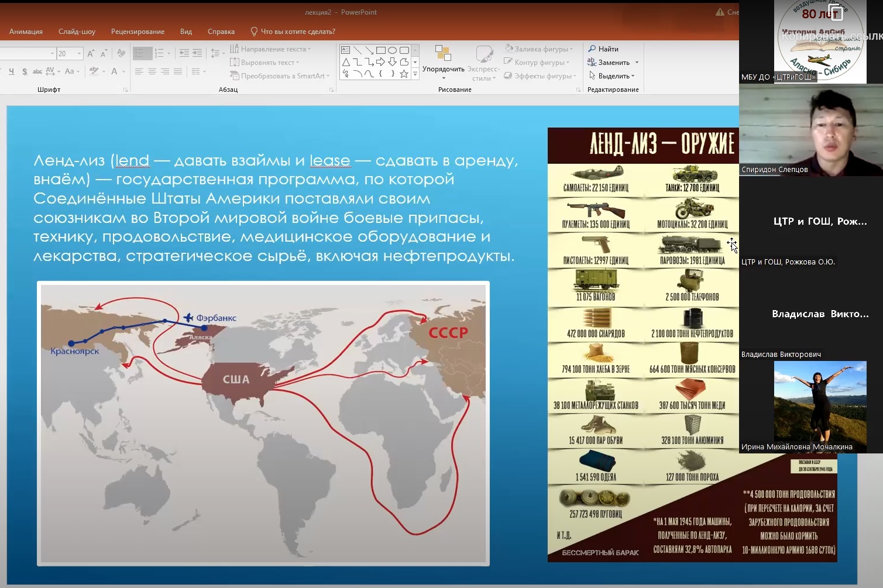Select the Elbow Arrow Connector shape
This screenshot has height=588, width=883.
pyautogui.click(x=369, y=62)
